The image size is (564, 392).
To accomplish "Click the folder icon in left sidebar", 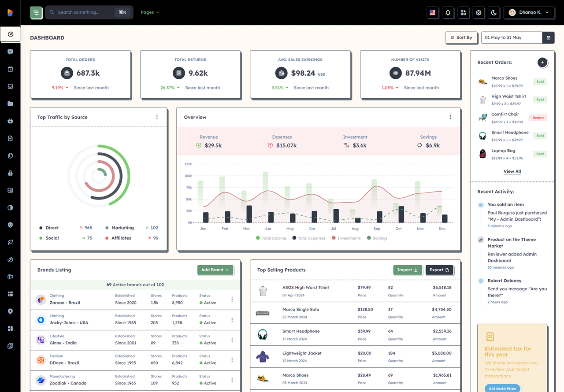I will pyautogui.click(x=10, y=104).
